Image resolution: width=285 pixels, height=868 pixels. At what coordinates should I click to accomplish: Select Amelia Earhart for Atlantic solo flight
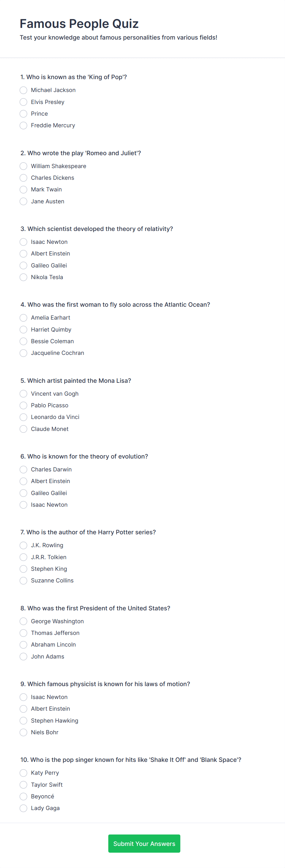pos(23,318)
